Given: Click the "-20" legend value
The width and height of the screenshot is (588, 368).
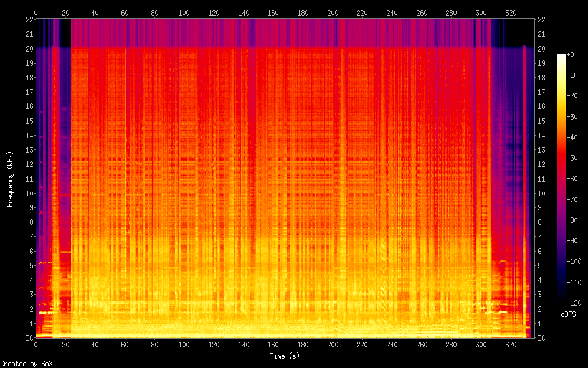Looking at the screenshot, I should (x=572, y=96).
